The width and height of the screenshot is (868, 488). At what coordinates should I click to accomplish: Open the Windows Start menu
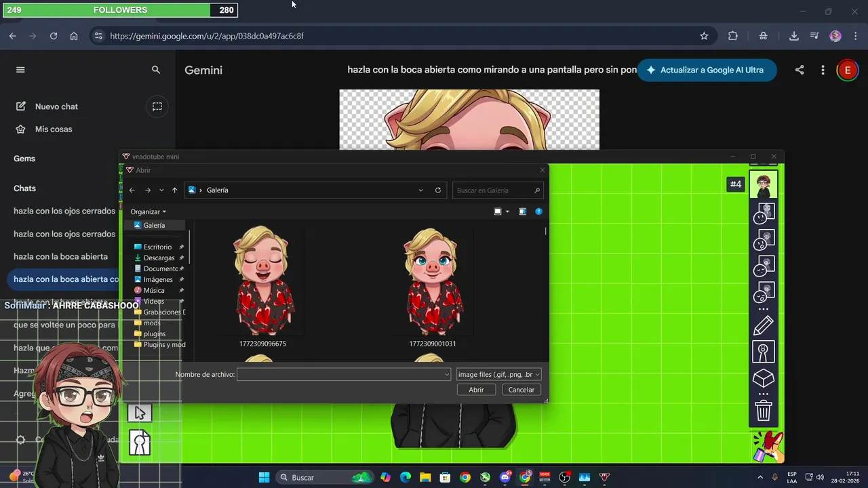[x=264, y=477]
